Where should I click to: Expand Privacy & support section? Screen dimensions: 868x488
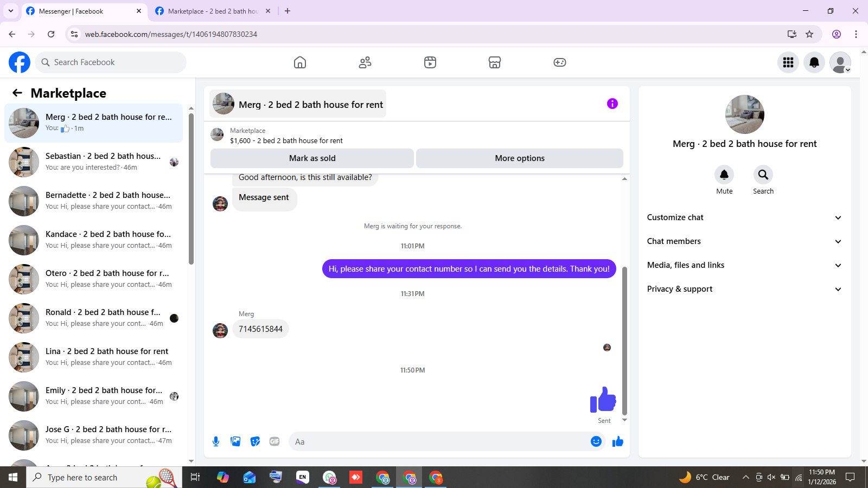point(744,289)
